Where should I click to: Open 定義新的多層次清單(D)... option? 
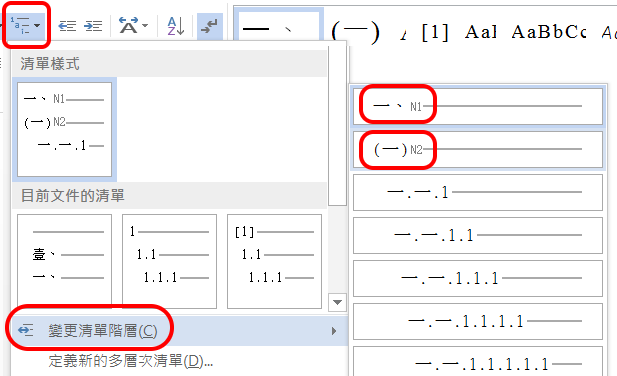131,361
